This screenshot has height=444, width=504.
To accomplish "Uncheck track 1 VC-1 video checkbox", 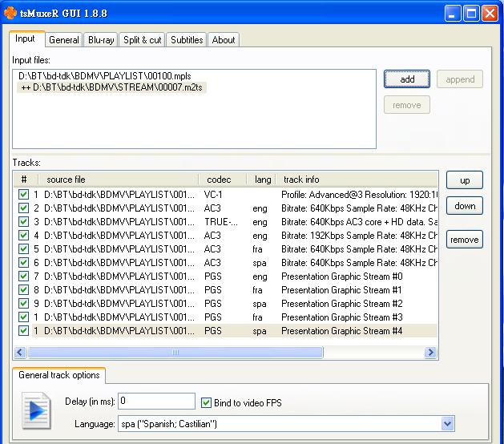I will click(x=23, y=195).
